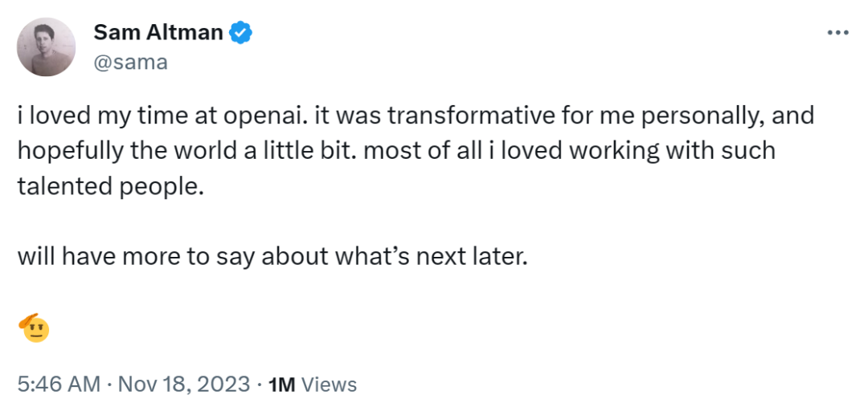The image size is (868, 411).
Task: Click the "Views" label
Action: pyautogui.click(x=330, y=385)
